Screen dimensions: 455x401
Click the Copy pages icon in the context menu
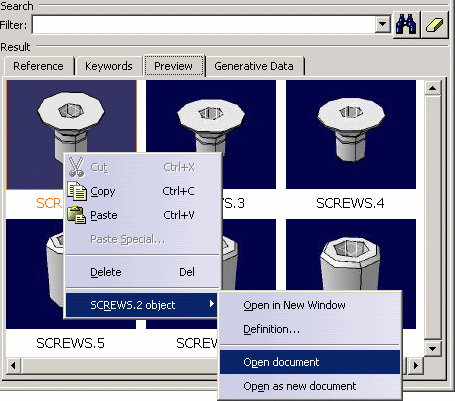[77, 191]
